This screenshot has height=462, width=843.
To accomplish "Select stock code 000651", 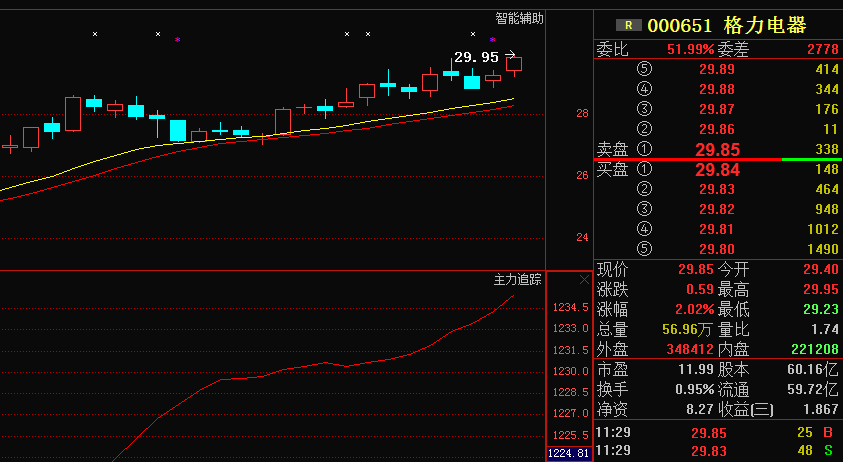I will 680,25.
